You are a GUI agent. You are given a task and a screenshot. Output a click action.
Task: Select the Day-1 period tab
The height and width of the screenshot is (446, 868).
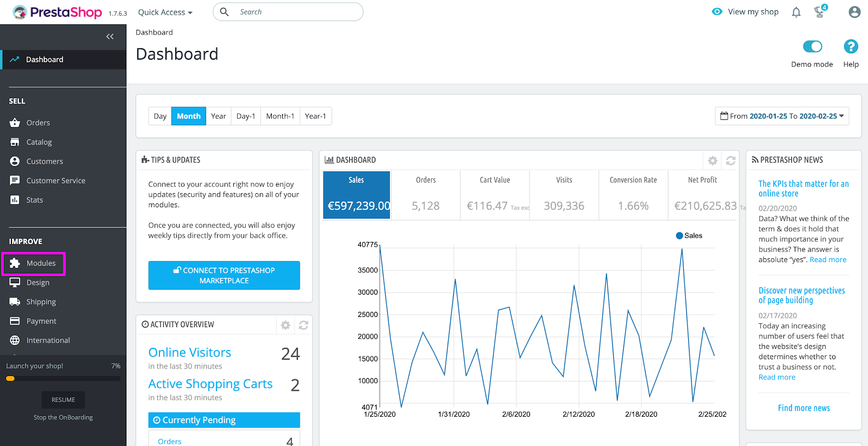tap(246, 116)
